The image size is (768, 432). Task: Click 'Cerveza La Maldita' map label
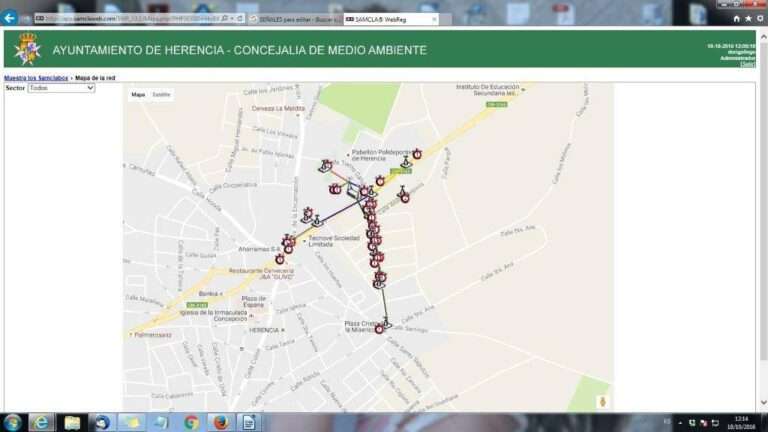coord(278,108)
